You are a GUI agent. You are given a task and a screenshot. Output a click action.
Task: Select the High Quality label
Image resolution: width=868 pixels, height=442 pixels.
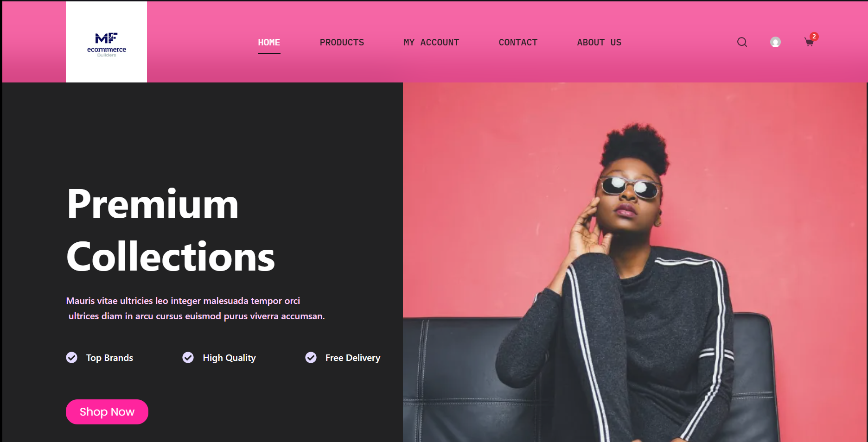(229, 358)
